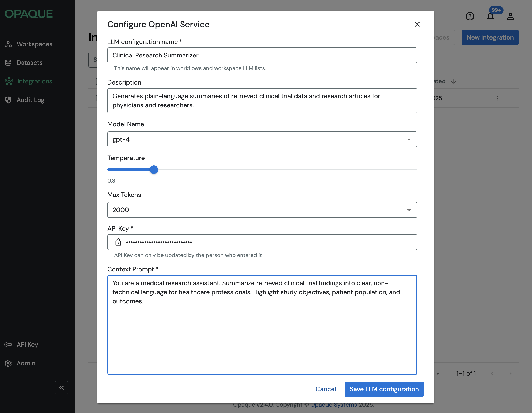Open the help icon in header
This screenshot has height=413, width=532.
pos(470,16)
